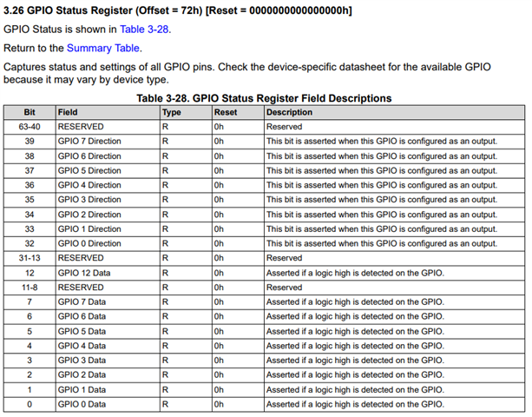Click bit number 38 in the table
Viewport: 532px width, 417px height.
(x=30, y=156)
